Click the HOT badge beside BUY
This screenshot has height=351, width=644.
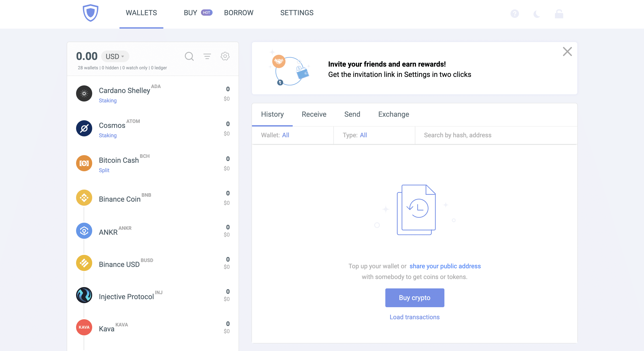click(207, 13)
